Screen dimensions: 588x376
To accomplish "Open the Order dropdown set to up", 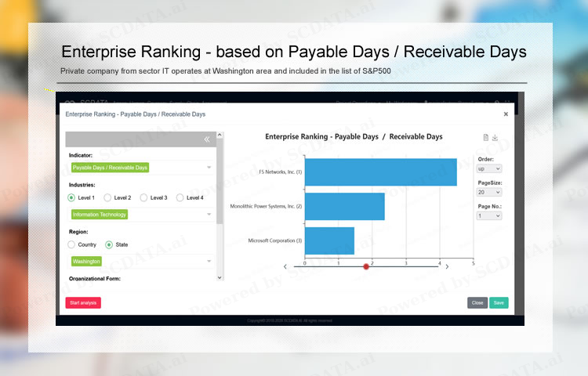I will [489, 168].
